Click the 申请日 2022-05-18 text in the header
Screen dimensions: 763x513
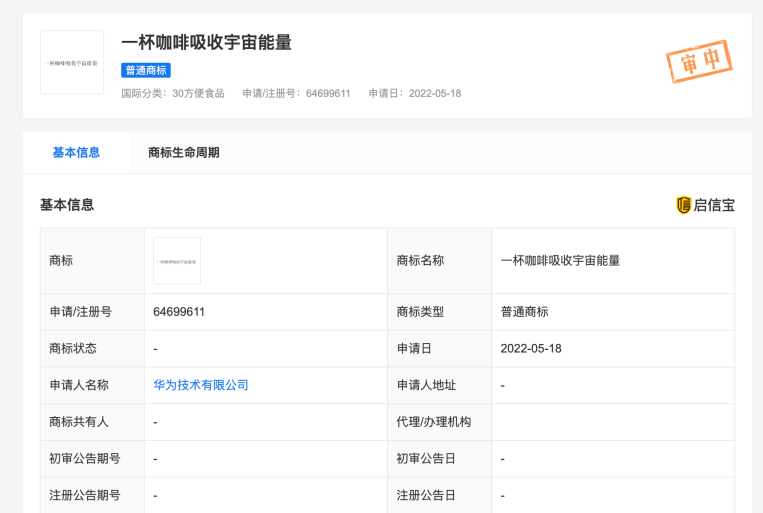[414, 94]
